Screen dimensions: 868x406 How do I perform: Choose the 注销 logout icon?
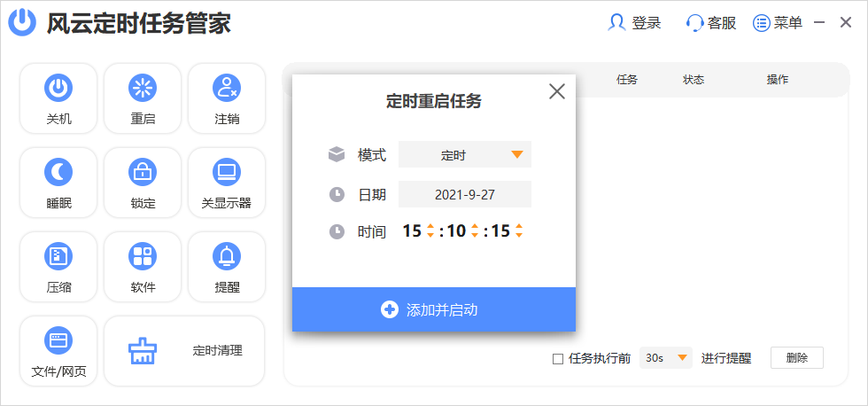[227, 88]
